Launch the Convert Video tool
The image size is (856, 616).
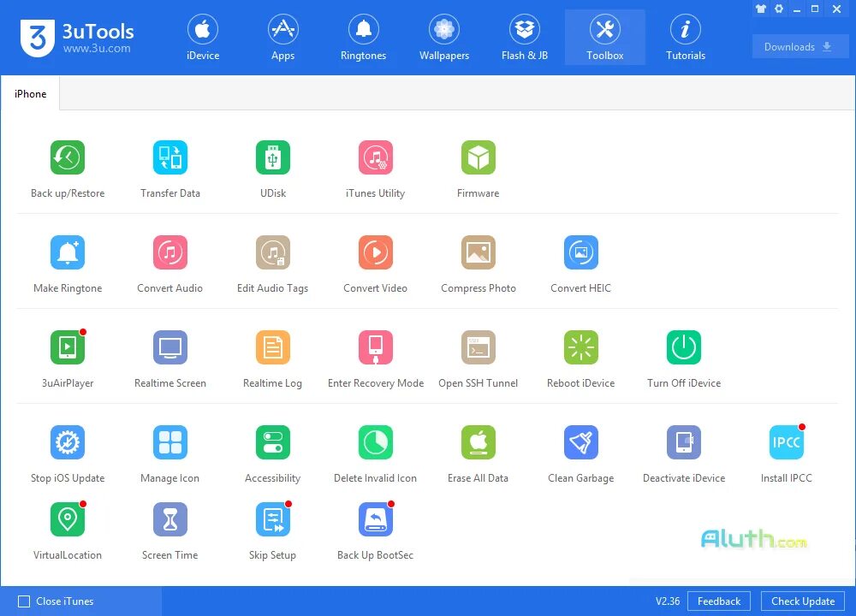click(x=376, y=252)
